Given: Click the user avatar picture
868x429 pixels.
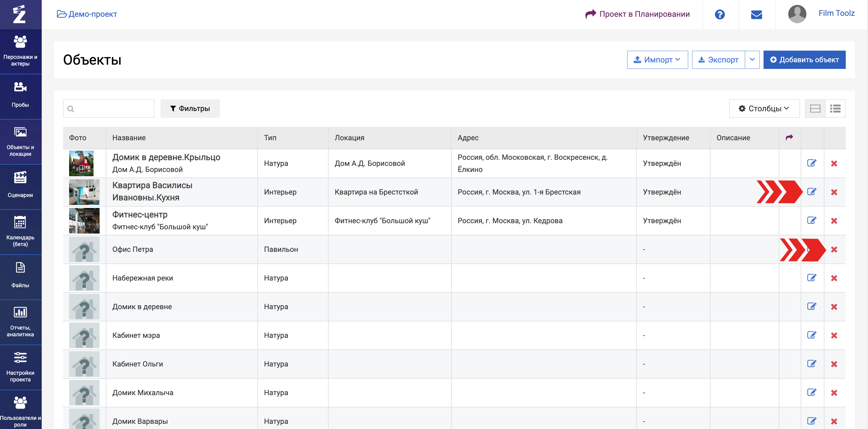Looking at the screenshot, I should click(x=797, y=14).
